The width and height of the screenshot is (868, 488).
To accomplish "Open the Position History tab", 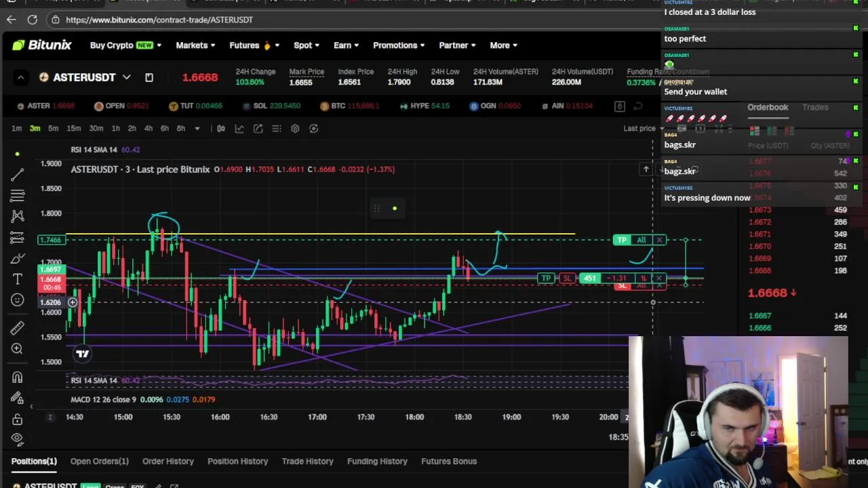I will (x=238, y=461).
